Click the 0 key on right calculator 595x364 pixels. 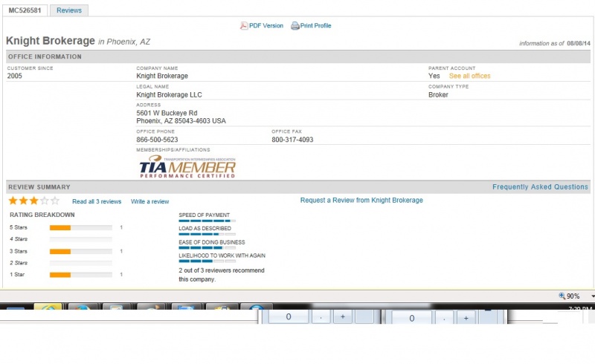pos(412,318)
